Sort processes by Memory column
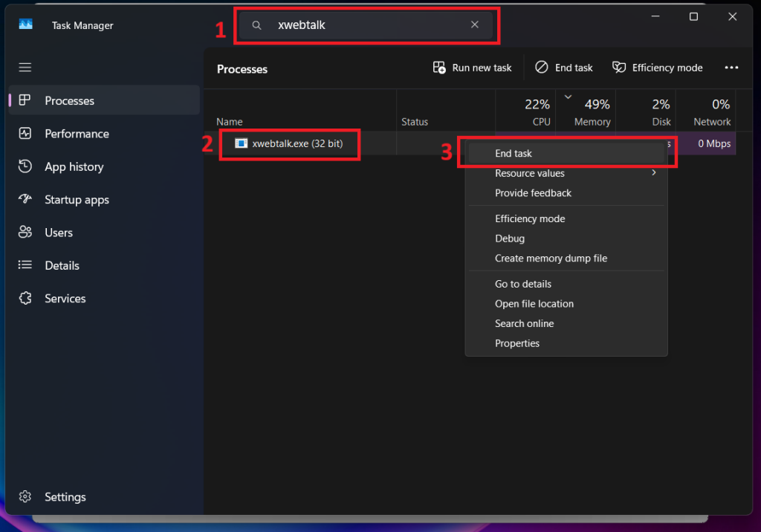The image size is (761, 532). click(x=586, y=111)
